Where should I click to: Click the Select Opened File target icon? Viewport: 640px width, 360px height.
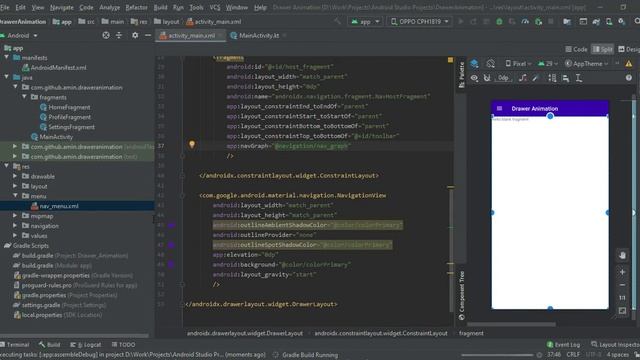106,36
